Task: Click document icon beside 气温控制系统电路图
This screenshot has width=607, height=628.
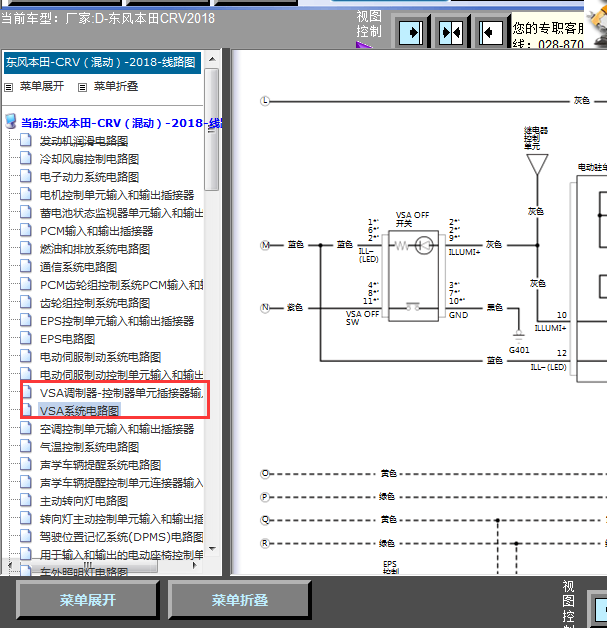Action: pyautogui.click(x=26, y=446)
